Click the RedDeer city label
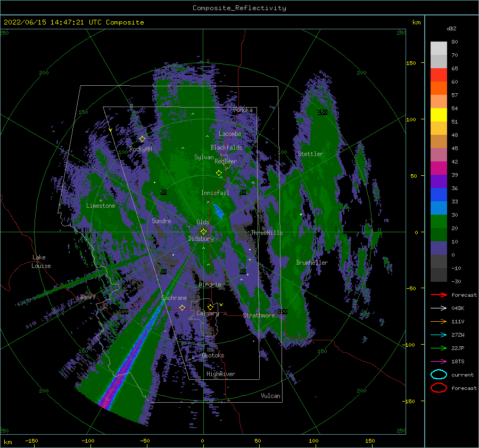The height and width of the screenshot is (448, 479). 226,161
